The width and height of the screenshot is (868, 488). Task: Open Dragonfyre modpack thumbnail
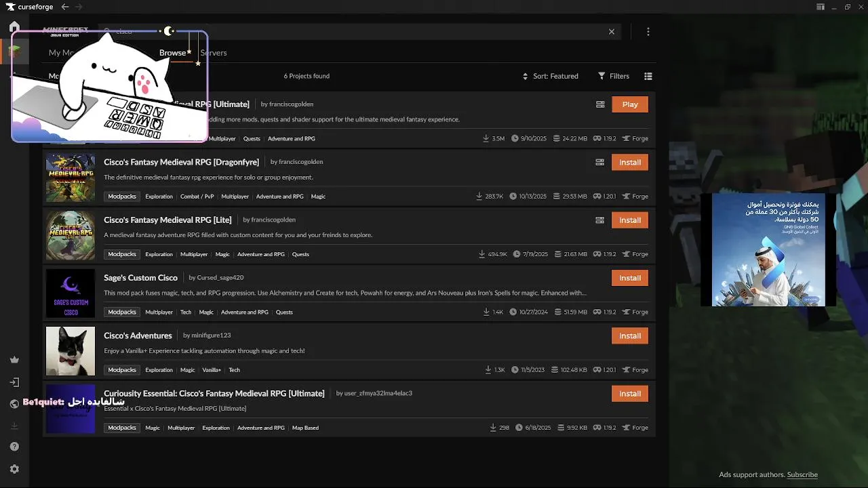click(x=71, y=178)
